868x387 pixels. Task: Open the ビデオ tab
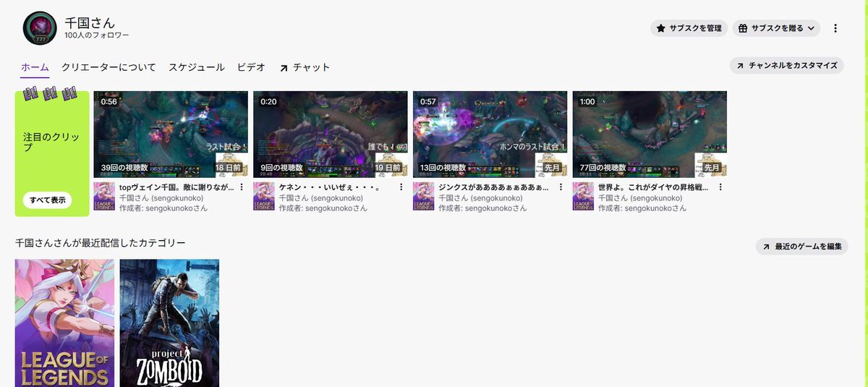point(251,67)
